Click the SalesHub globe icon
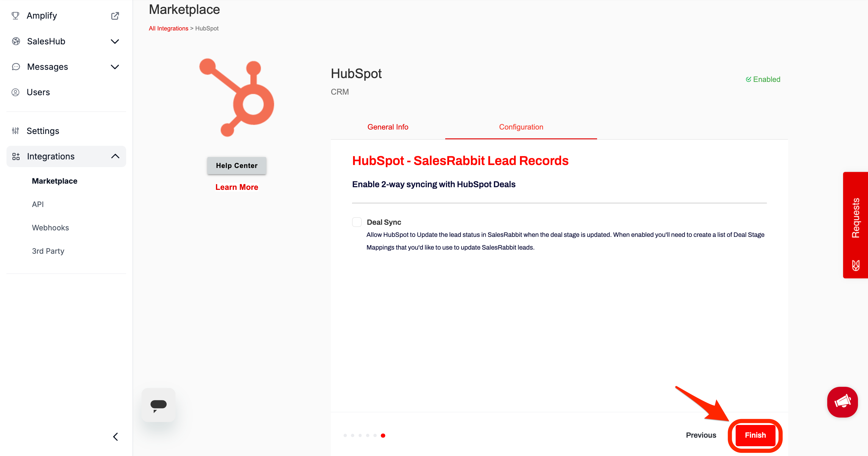The width and height of the screenshot is (868, 456). (15, 41)
